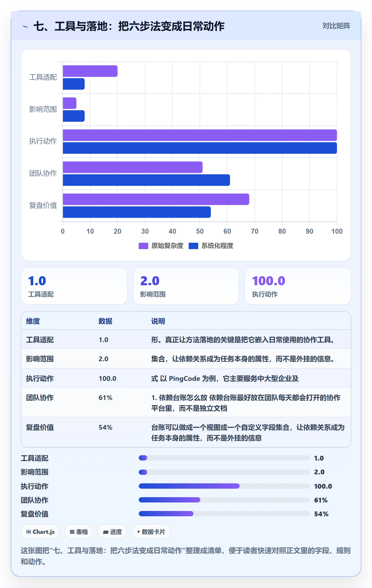Click the 影响范围 blue bar in chart
Viewport: 372px width, 588px height.
(x=74, y=116)
